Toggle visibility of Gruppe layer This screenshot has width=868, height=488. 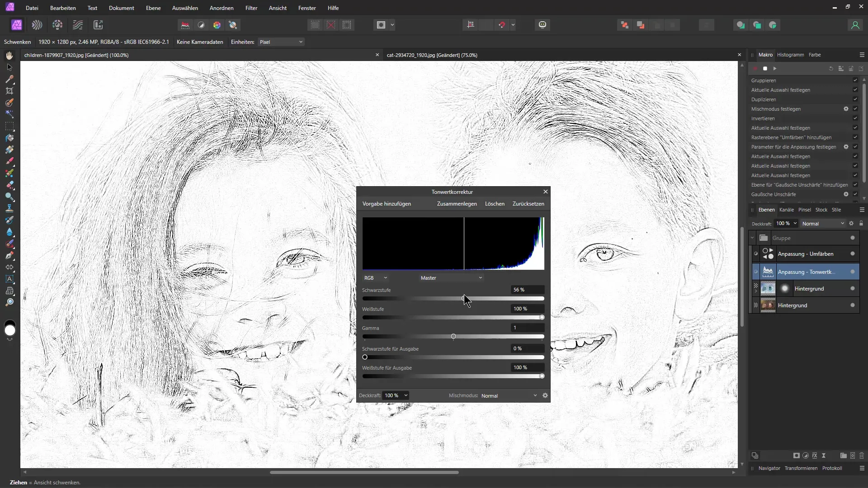[853, 238]
